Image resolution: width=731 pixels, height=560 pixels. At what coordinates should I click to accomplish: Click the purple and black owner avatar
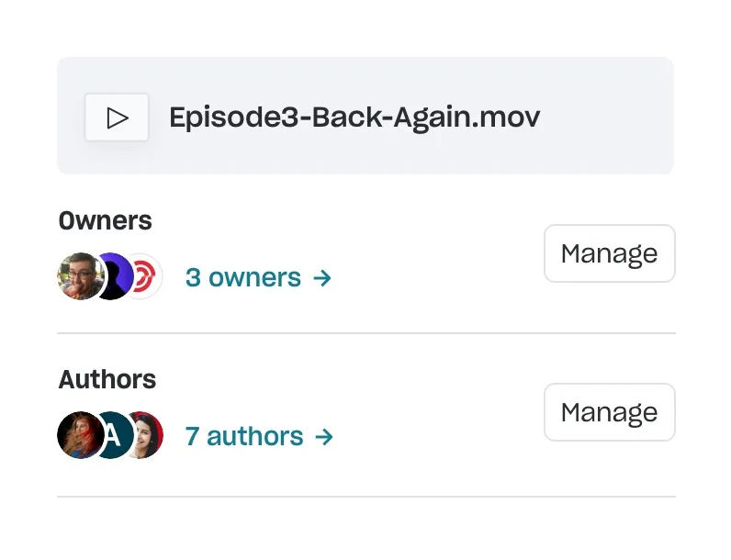pyautogui.click(x=113, y=276)
